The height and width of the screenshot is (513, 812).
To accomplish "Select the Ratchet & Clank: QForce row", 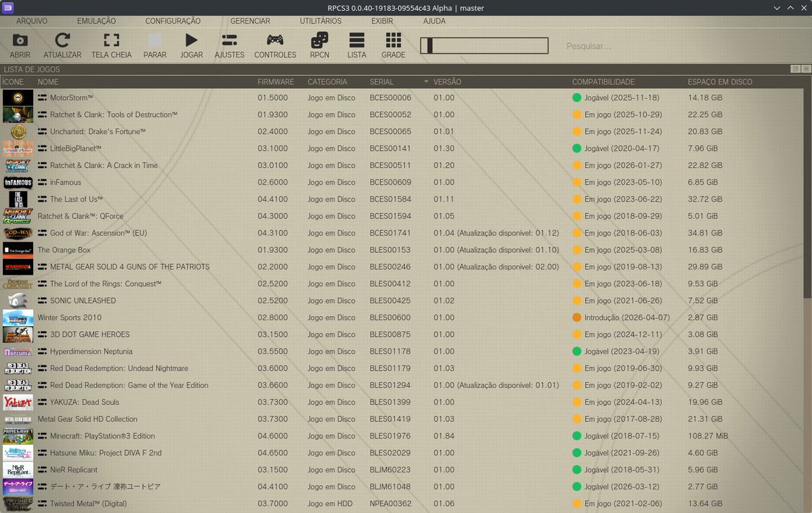I will 402,217.
